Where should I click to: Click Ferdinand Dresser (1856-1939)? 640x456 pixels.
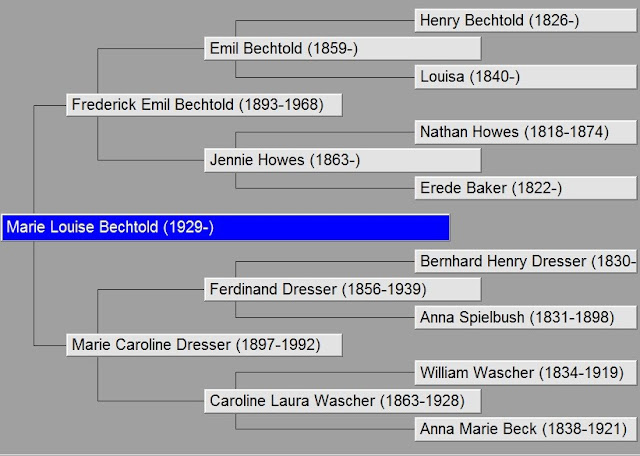[342, 290]
